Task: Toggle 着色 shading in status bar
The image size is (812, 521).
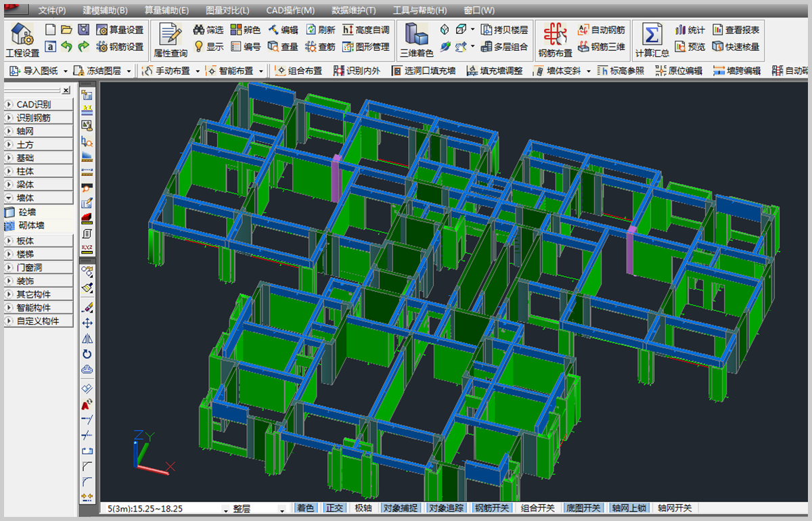Action: [305, 508]
